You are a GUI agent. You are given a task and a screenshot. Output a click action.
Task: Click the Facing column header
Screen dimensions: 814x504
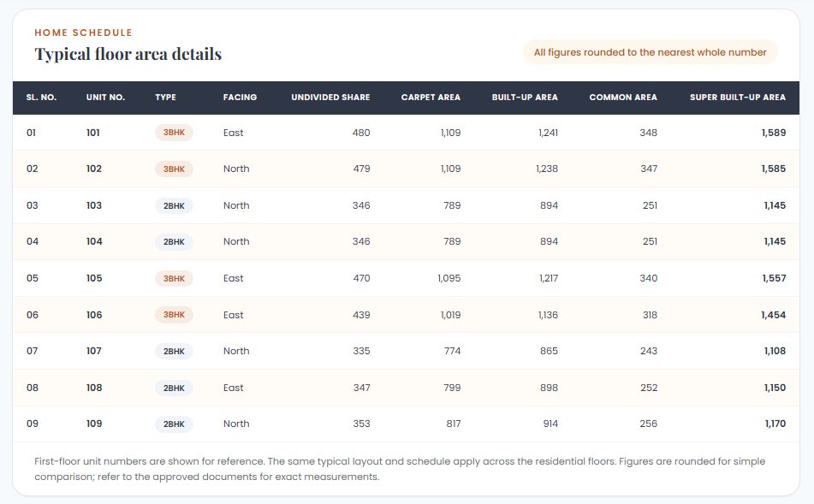240,97
